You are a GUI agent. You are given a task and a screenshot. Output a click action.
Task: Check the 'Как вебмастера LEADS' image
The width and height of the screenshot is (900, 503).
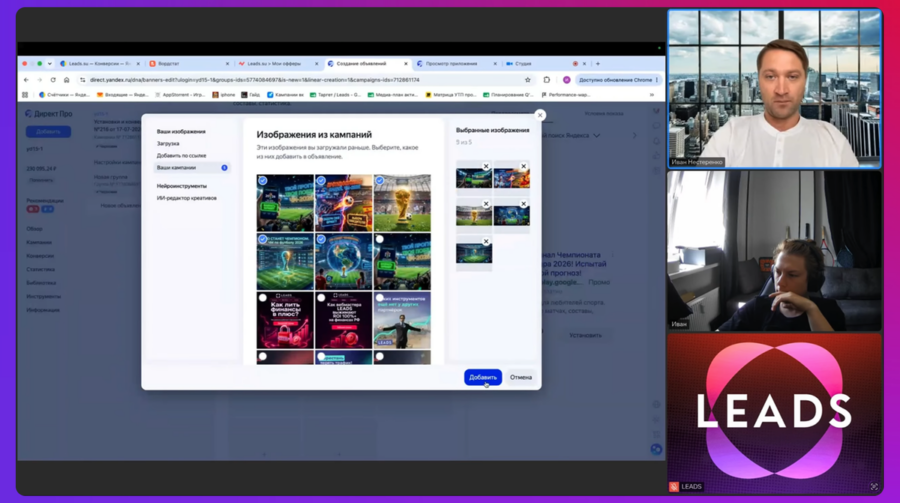(x=321, y=297)
